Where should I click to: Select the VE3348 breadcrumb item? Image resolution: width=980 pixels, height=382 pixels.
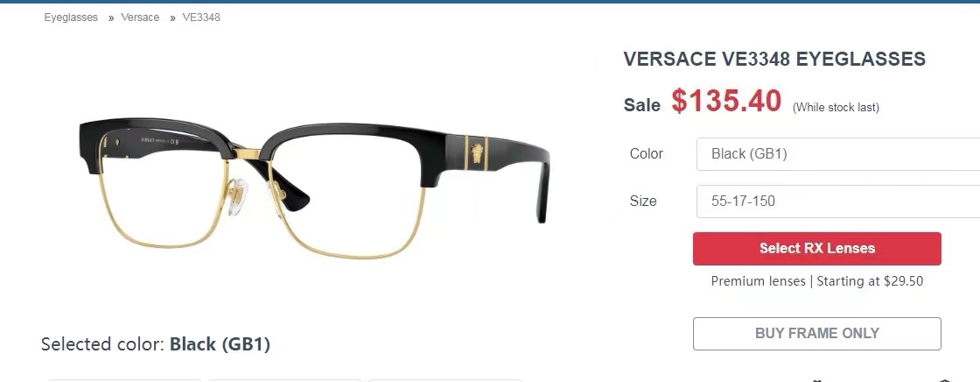(201, 18)
